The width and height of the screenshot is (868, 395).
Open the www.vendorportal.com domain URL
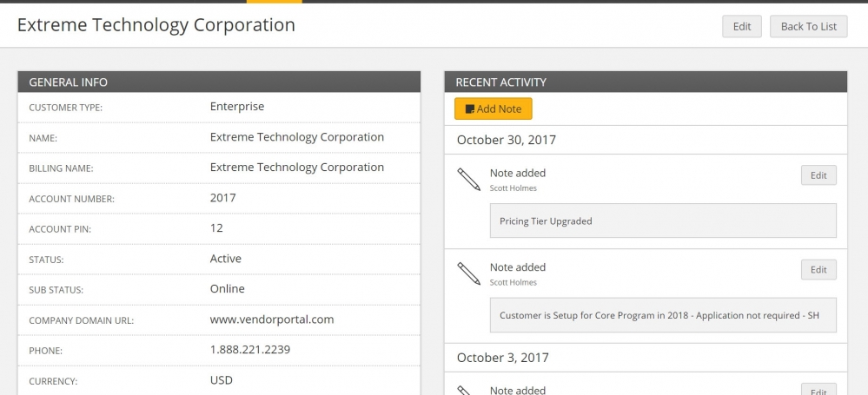pyautogui.click(x=272, y=319)
